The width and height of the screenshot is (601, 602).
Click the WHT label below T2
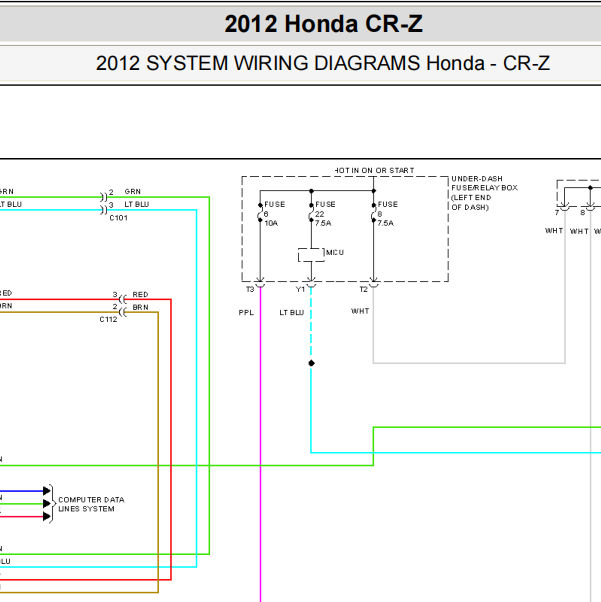[360, 311]
